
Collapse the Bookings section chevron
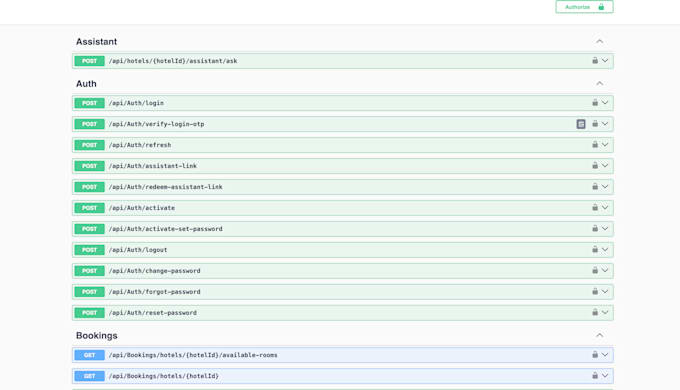(599, 335)
